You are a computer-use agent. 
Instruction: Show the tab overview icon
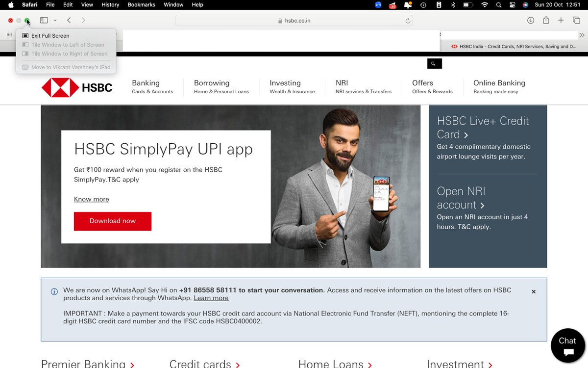(576, 21)
